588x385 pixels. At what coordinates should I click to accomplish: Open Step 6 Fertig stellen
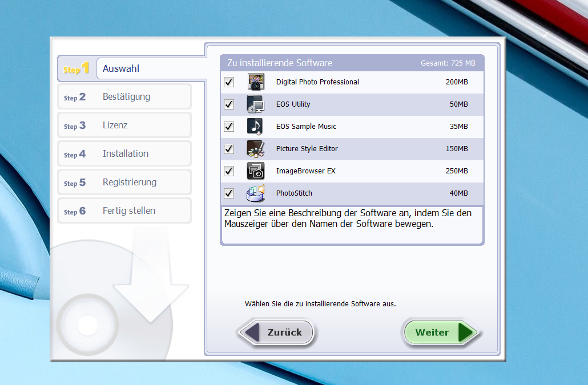pos(124,210)
